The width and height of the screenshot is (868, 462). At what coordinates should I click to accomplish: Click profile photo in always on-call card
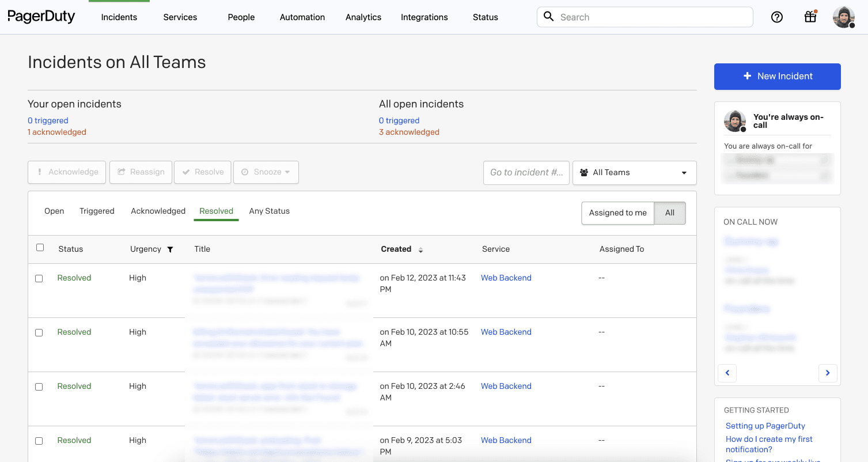click(x=735, y=121)
